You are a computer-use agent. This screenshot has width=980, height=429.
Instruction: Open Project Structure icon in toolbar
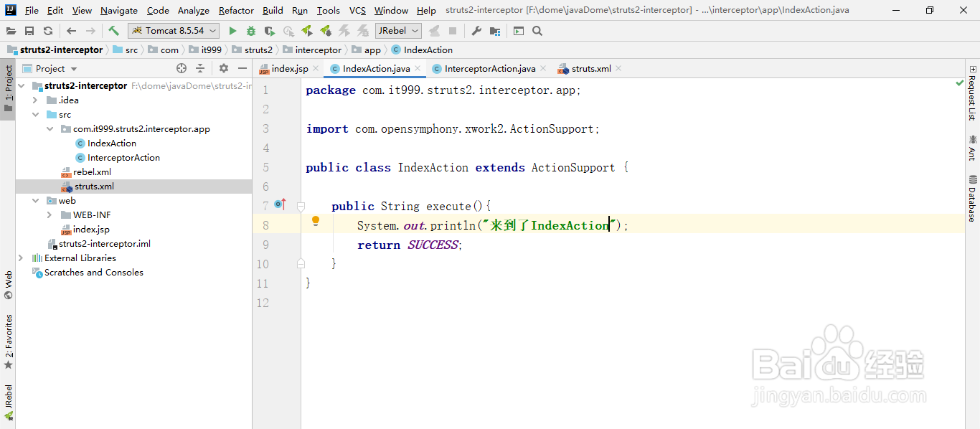(495, 31)
